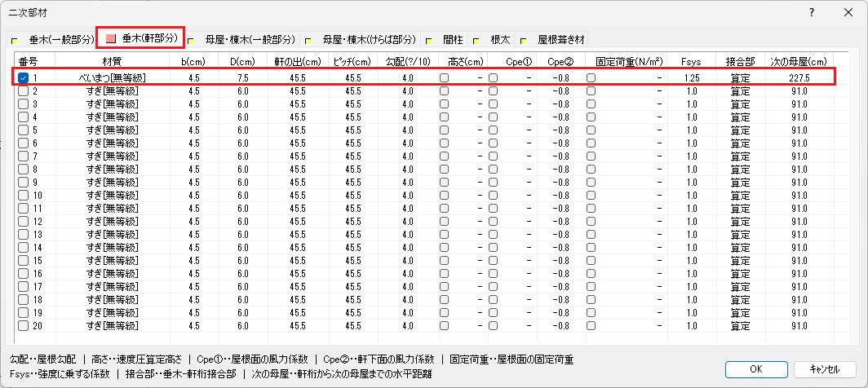
Task: Switch to the 間柱 tab
Action: click(452, 39)
